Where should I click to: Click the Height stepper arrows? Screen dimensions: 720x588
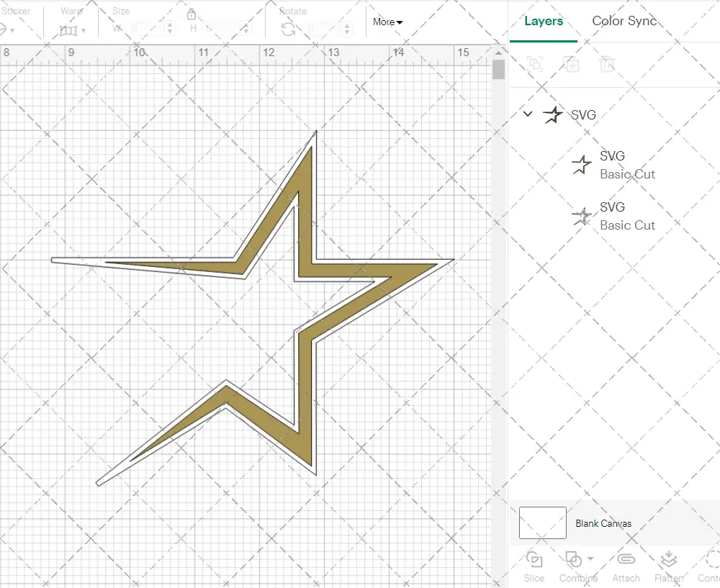pos(246,29)
